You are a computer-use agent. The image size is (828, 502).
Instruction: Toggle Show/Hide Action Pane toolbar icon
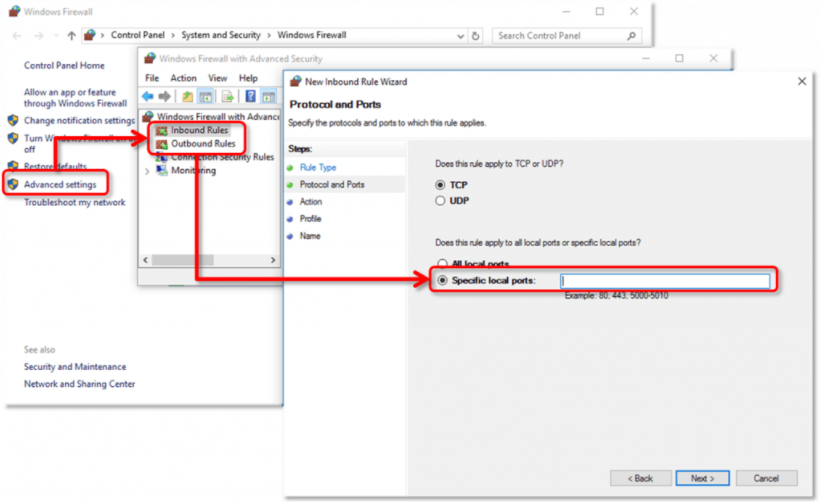269,96
